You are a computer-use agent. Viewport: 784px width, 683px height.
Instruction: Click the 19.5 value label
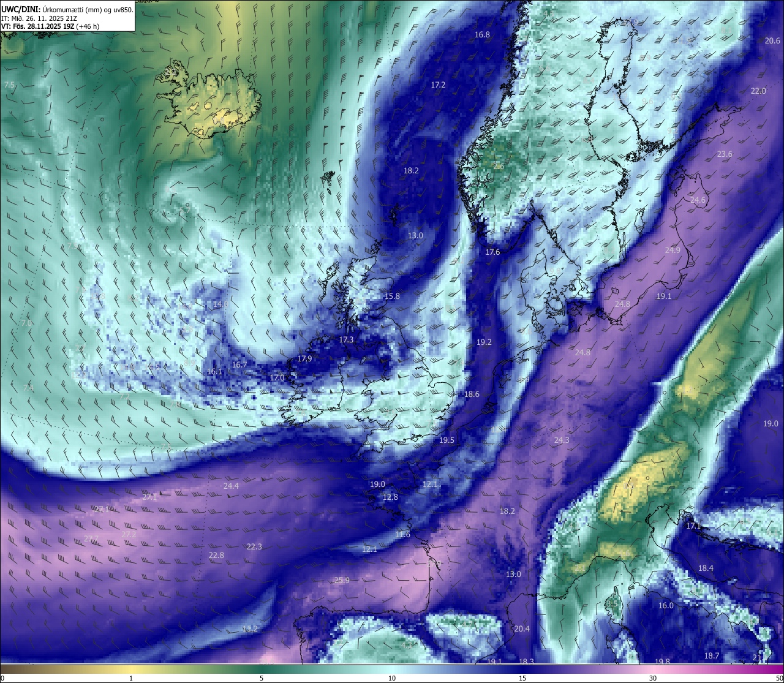447,440
